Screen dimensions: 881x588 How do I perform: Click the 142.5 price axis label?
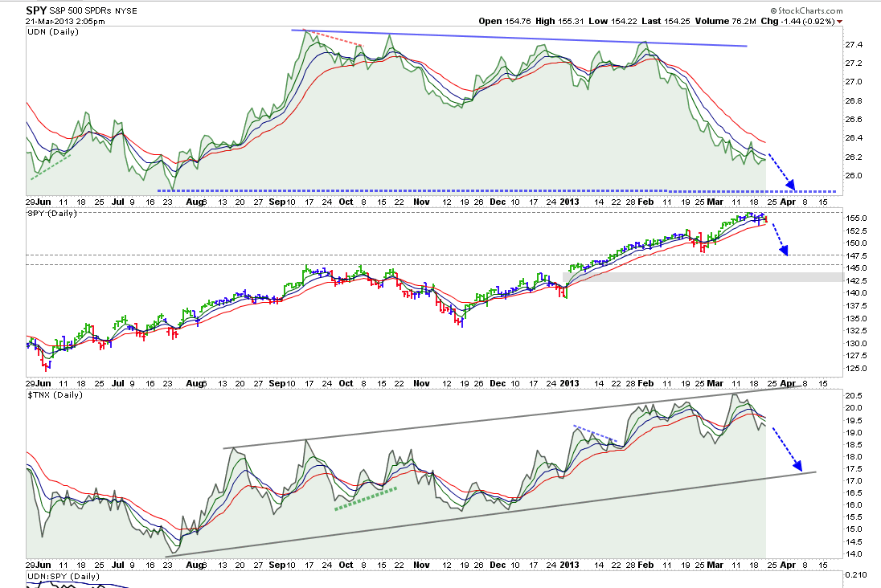(x=856, y=281)
